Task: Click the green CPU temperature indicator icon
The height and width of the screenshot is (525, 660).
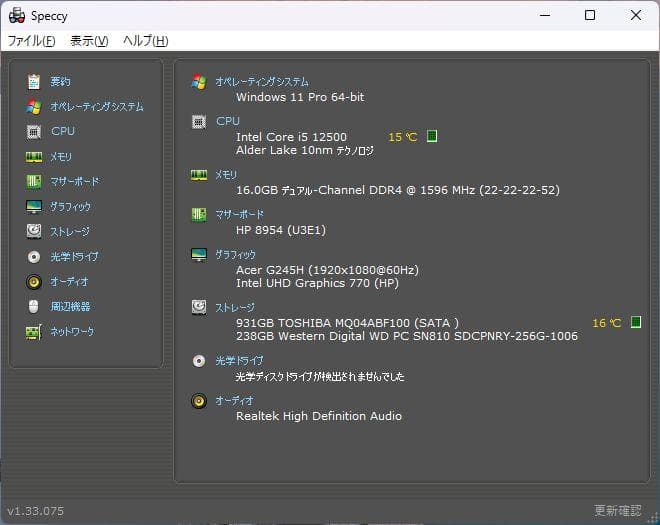Action: tap(432, 136)
